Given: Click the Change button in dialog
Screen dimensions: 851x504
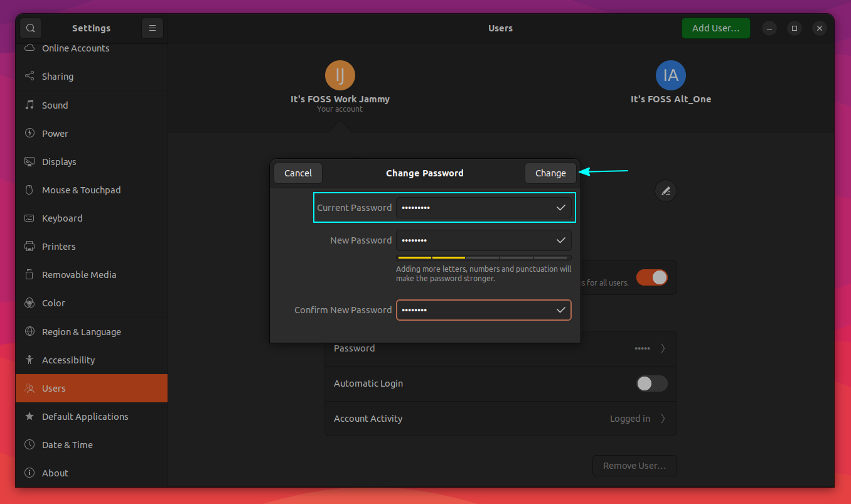Looking at the screenshot, I should (x=550, y=173).
